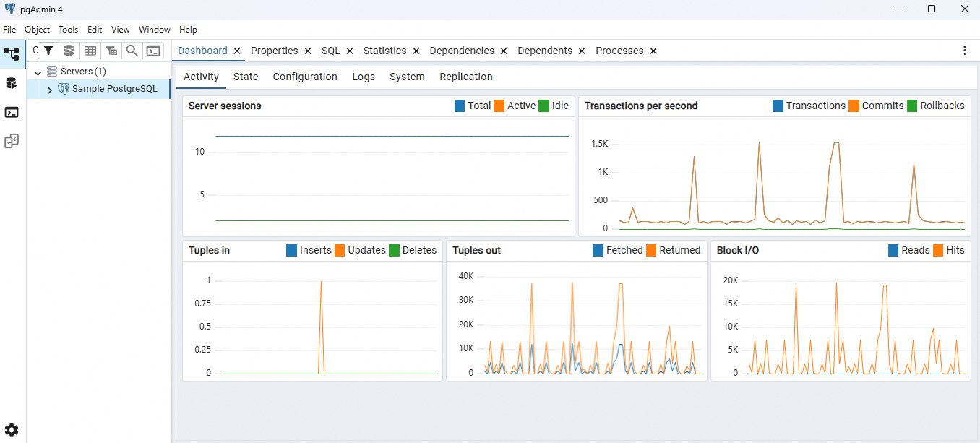Collapse the Servers tree node
This screenshot has height=443, width=980.
click(x=38, y=71)
